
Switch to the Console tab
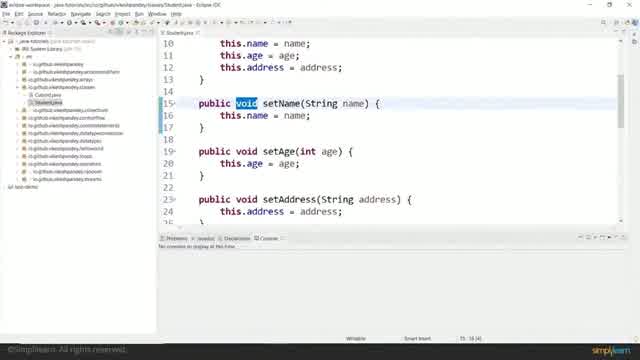[x=267, y=238]
